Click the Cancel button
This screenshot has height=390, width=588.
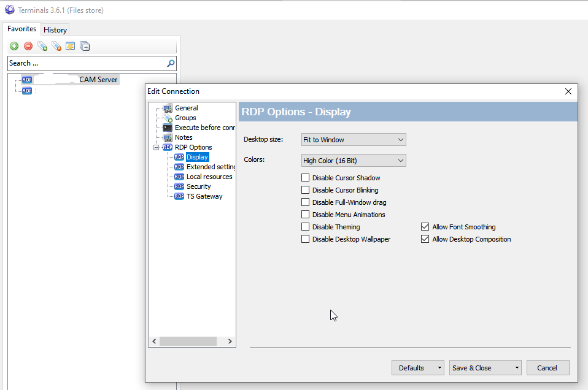point(547,368)
